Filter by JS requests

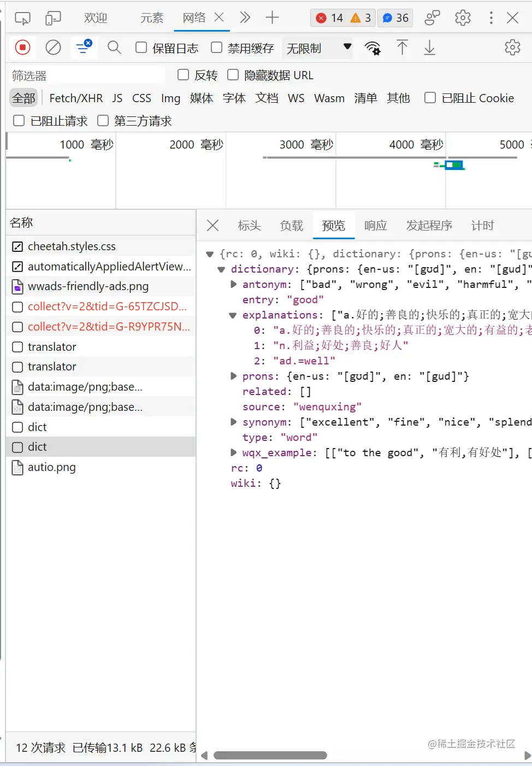(x=117, y=98)
